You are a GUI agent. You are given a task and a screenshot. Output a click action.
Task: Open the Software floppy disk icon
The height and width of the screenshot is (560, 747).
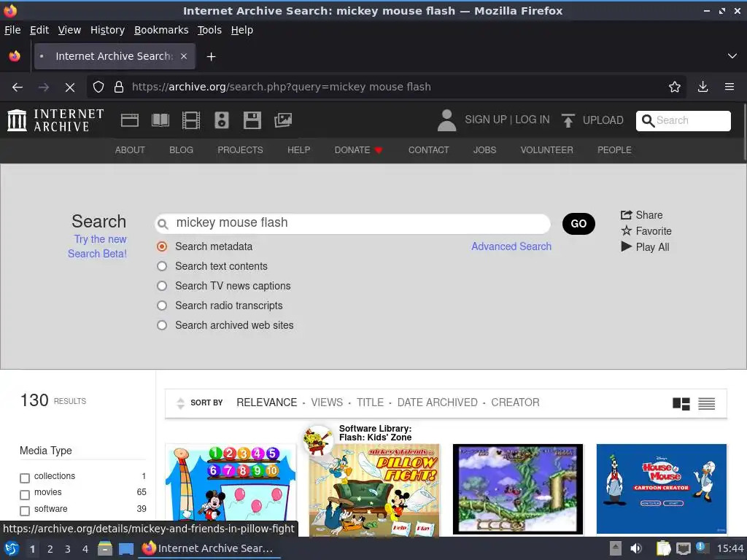252,120
